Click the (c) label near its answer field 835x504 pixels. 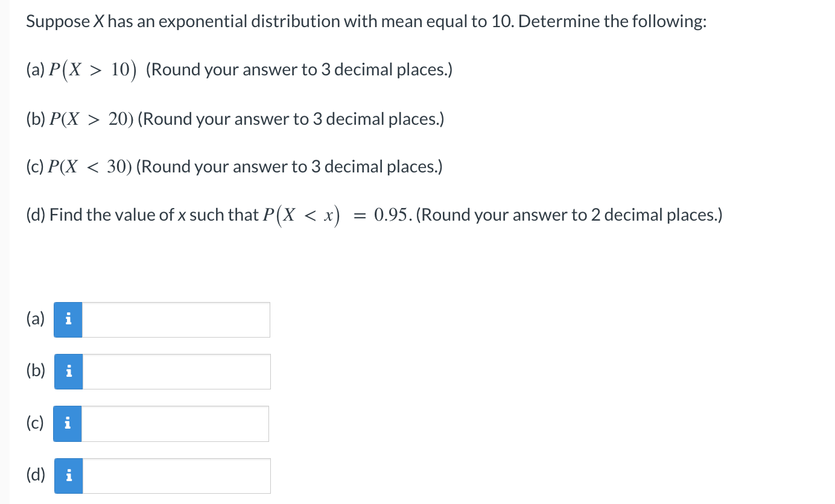(x=34, y=423)
